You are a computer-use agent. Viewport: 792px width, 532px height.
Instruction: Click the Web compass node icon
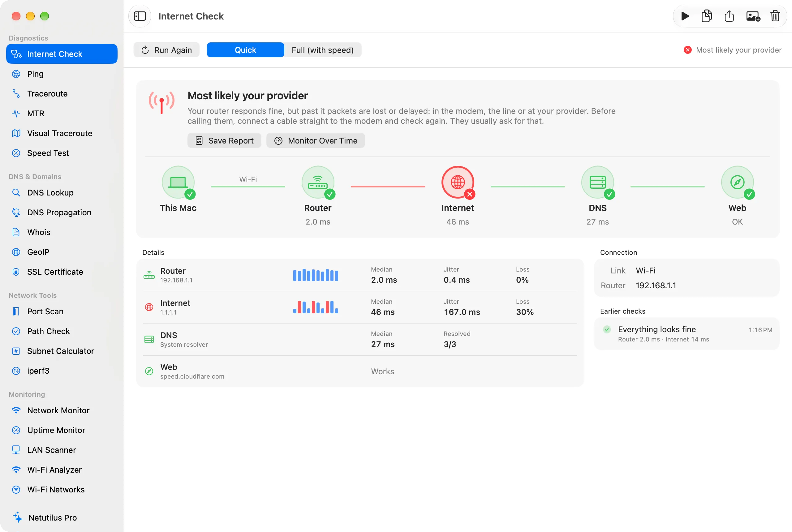pyautogui.click(x=737, y=182)
